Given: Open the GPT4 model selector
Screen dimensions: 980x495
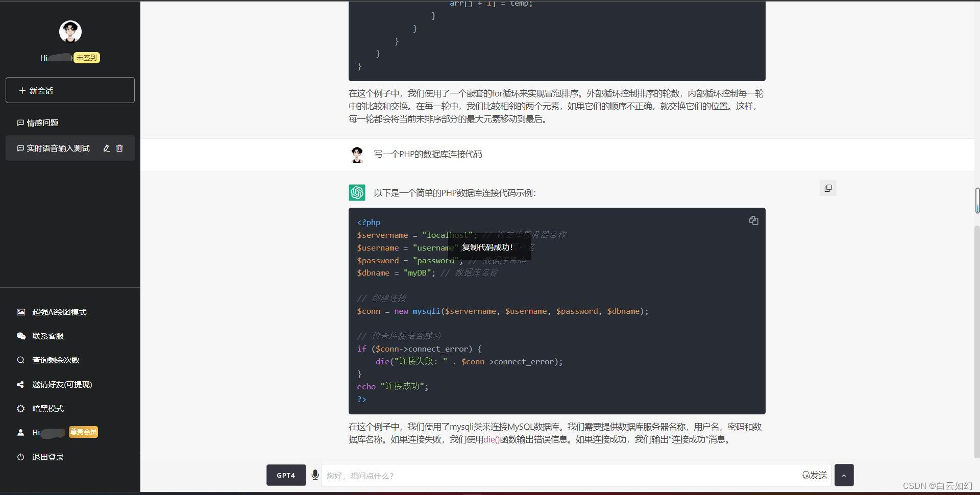Looking at the screenshot, I should [286, 475].
